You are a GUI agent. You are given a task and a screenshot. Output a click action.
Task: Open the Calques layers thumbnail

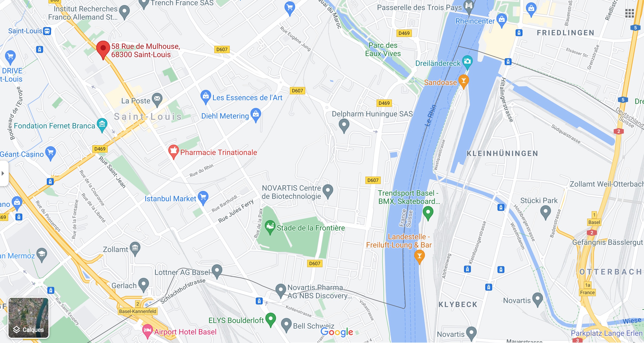click(28, 318)
